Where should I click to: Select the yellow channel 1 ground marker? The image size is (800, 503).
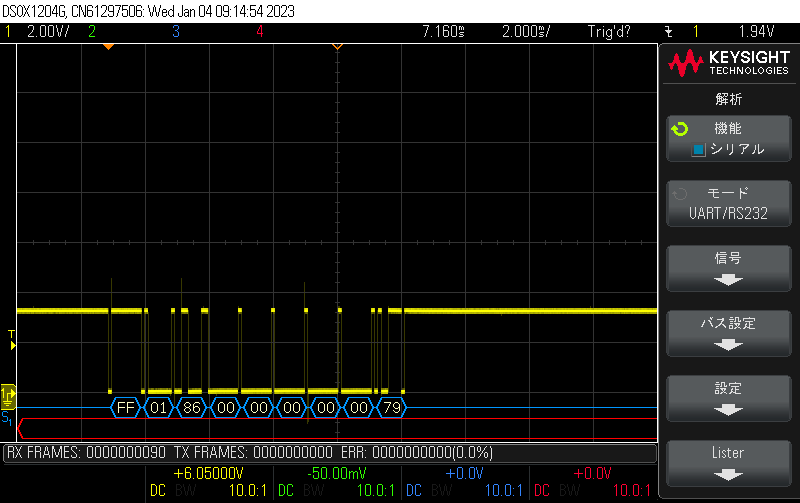coord(9,393)
